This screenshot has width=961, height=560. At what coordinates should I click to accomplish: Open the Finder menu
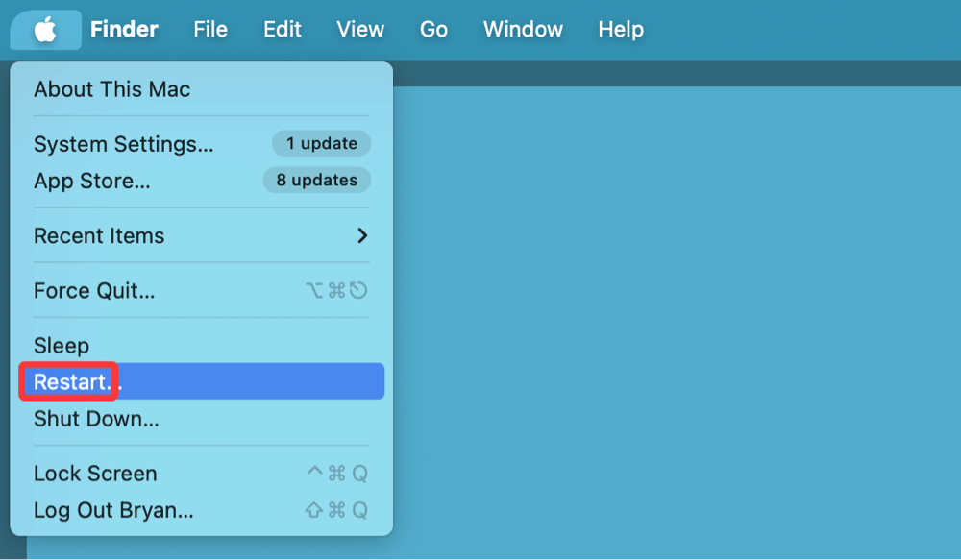click(124, 29)
